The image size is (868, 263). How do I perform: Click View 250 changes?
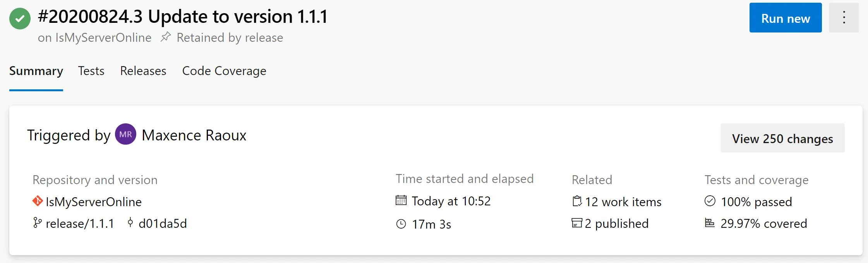tap(782, 138)
